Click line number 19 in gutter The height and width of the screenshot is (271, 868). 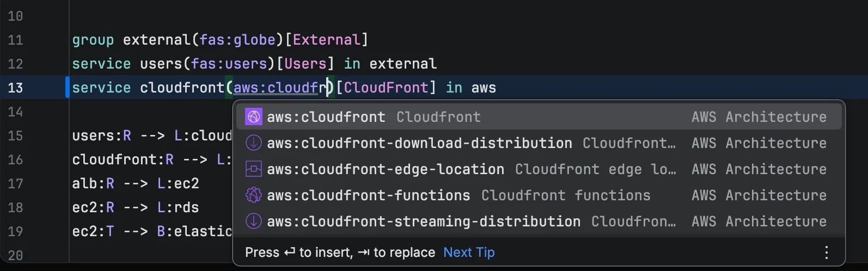click(x=15, y=232)
